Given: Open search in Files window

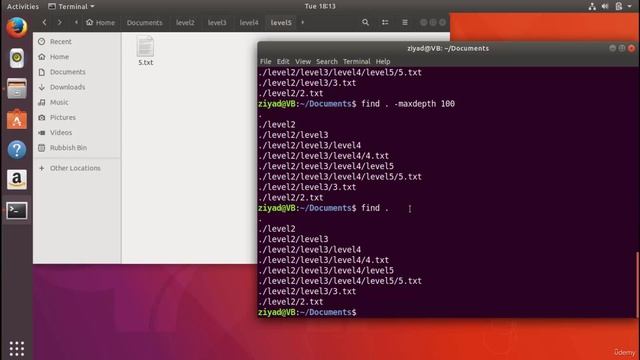Looking at the screenshot, I should pyautogui.click(x=365, y=22).
